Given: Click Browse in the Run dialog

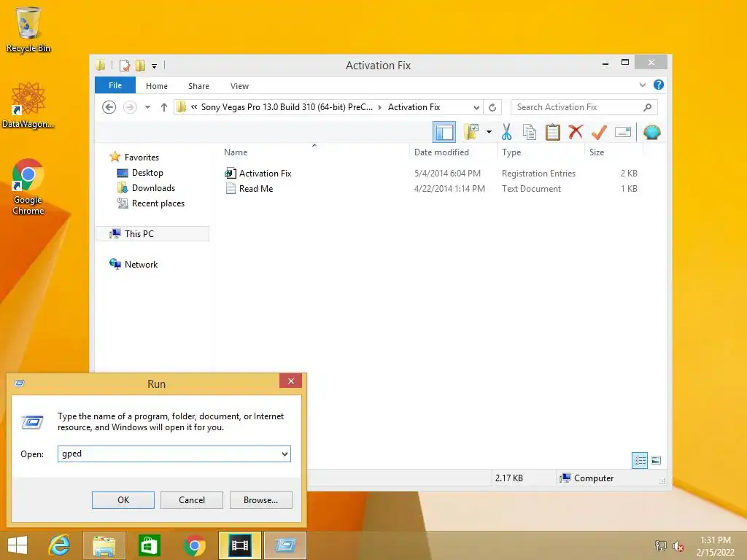Looking at the screenshot, I should pos(260,500).
